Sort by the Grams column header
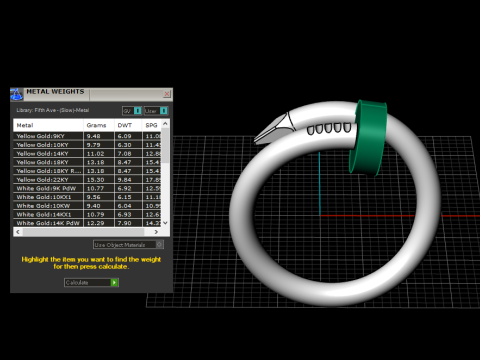This screenshot has width=480, height=360. pos(99,125)
